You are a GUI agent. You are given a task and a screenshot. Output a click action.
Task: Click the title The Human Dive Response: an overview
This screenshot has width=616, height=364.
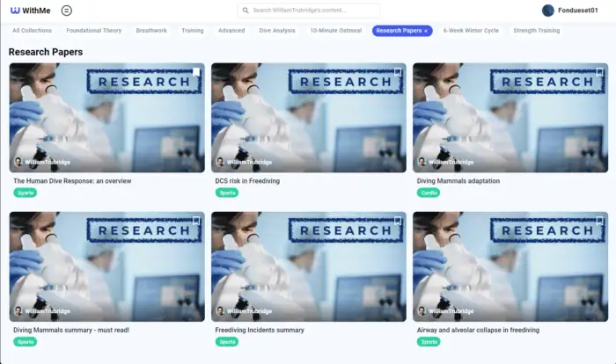(x=72, y=181)
